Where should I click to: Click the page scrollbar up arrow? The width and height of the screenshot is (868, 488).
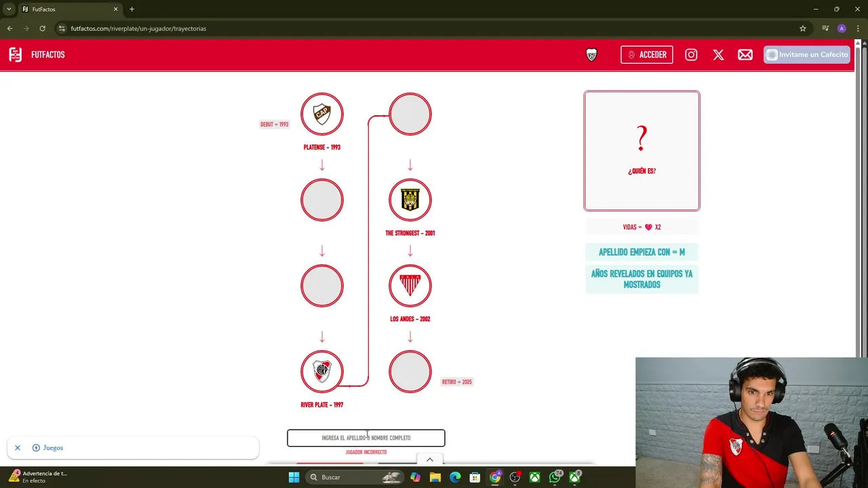tap(858, 43)
